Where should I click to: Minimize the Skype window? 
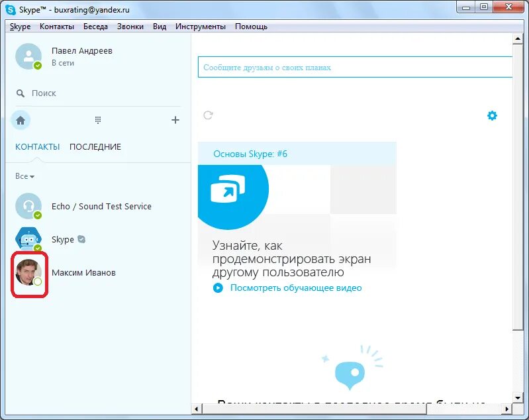(x=466, y=7)
